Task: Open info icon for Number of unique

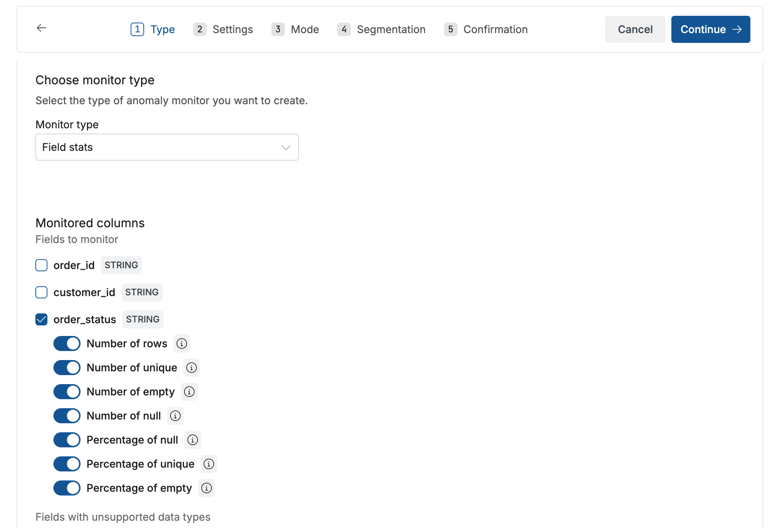Action: tap(192, 368)
